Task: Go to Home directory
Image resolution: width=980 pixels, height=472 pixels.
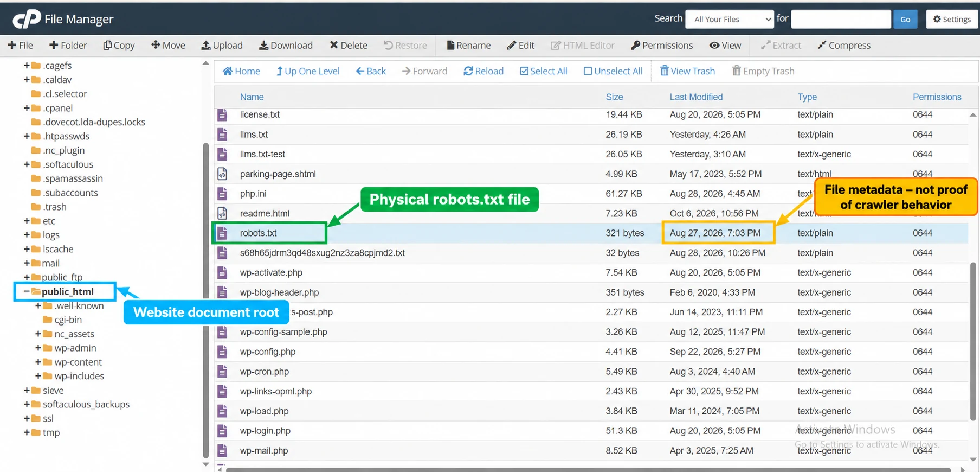Action: tap(241, 71)
